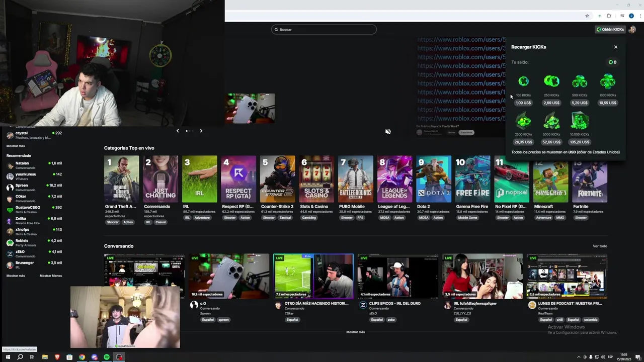
Task: Open Garena Free Fire category card
Action: point(473,179)
